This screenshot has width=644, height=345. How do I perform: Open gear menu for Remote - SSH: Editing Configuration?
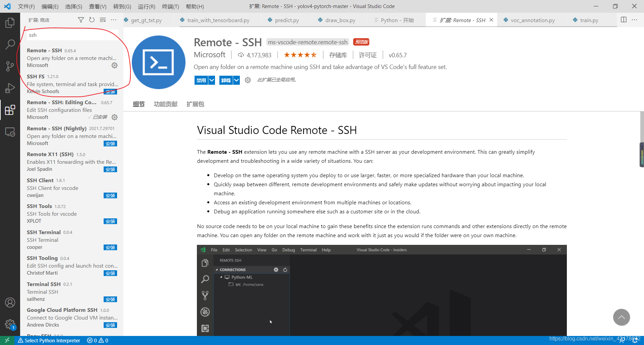[x=114, y=117]
